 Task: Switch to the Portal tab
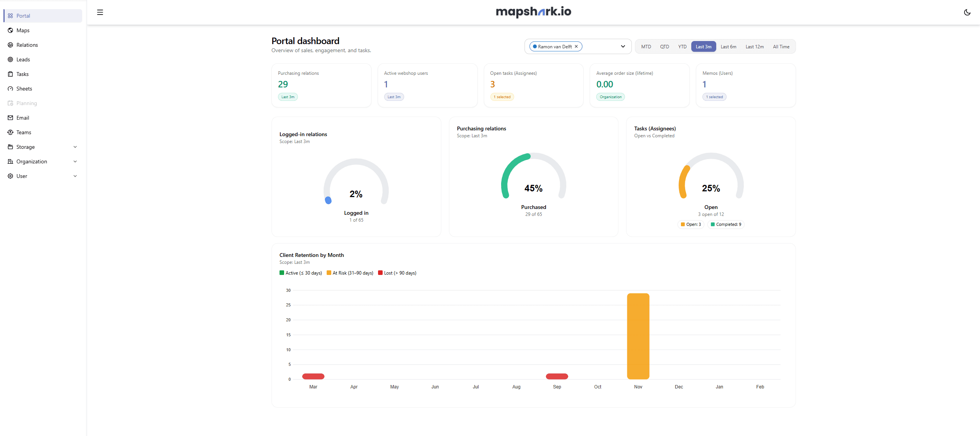pyautogui.click(x=23, y=16)
